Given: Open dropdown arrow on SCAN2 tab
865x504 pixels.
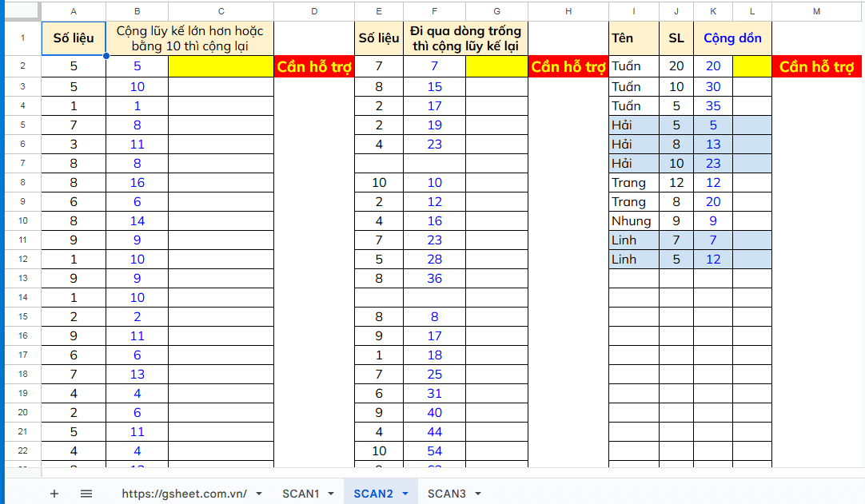Looking at the screenshot, I should [405, 494].
